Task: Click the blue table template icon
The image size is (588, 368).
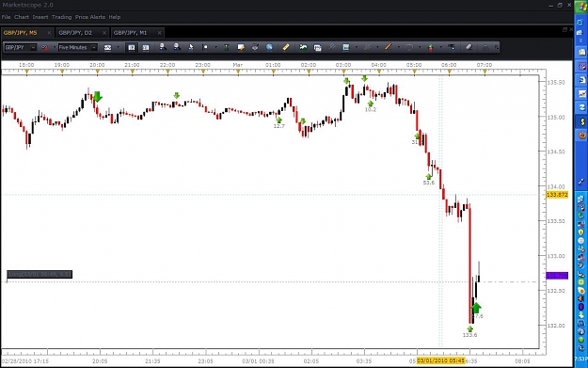Action: [346, 47]
